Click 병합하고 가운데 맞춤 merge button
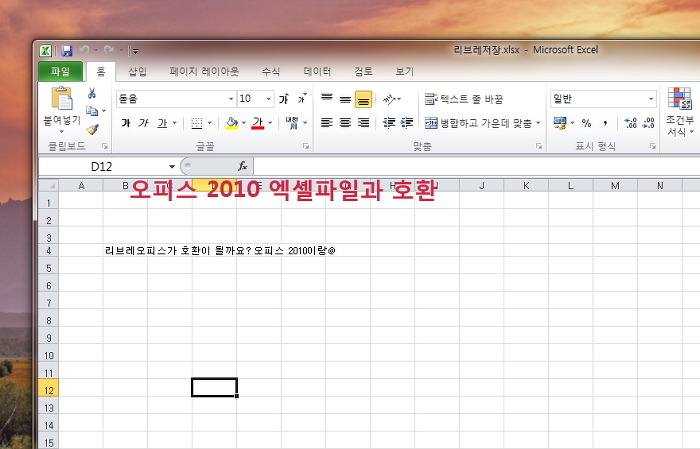The image size is (700, 449). click(x=478, y=123)
